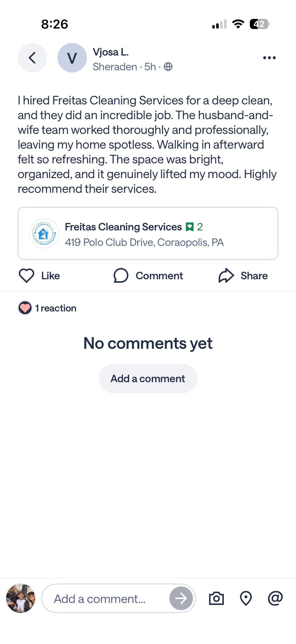
Task: Like the post with heart icon
Action: [x=27, y=275]
